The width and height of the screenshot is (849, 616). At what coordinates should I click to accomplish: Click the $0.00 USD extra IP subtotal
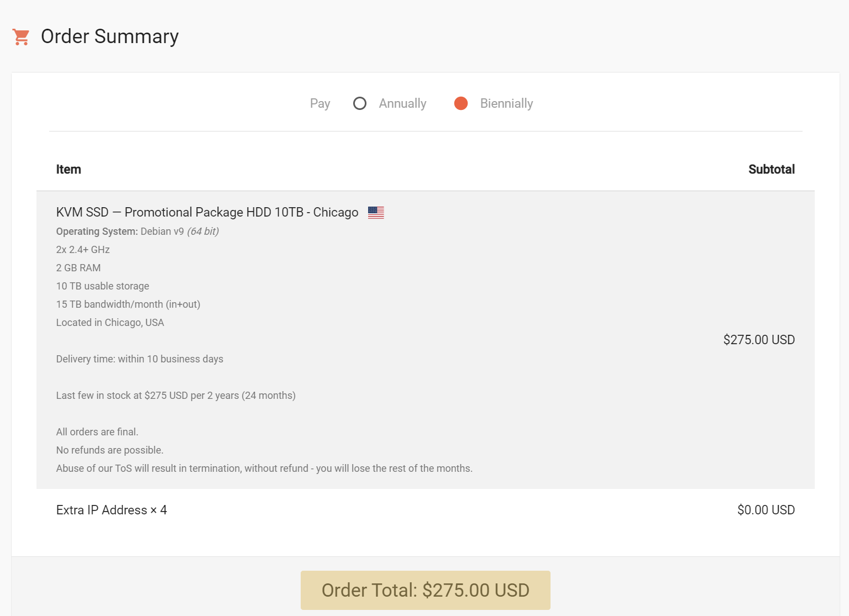(766, 510)
